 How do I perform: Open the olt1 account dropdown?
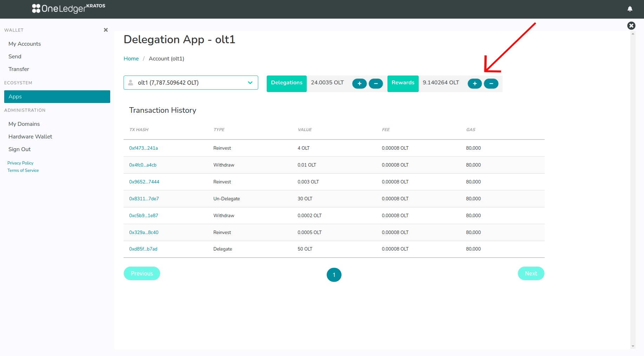(x=191, y=83)
